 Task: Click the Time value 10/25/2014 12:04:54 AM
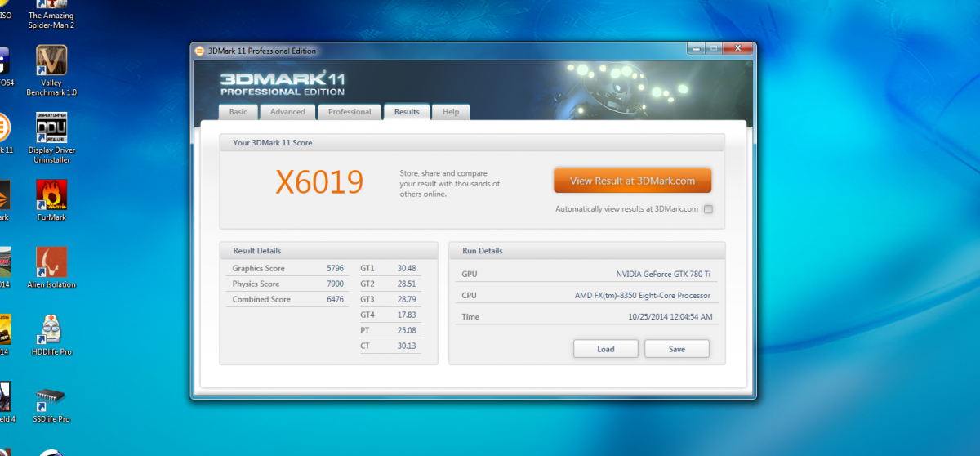coord(670,316)
